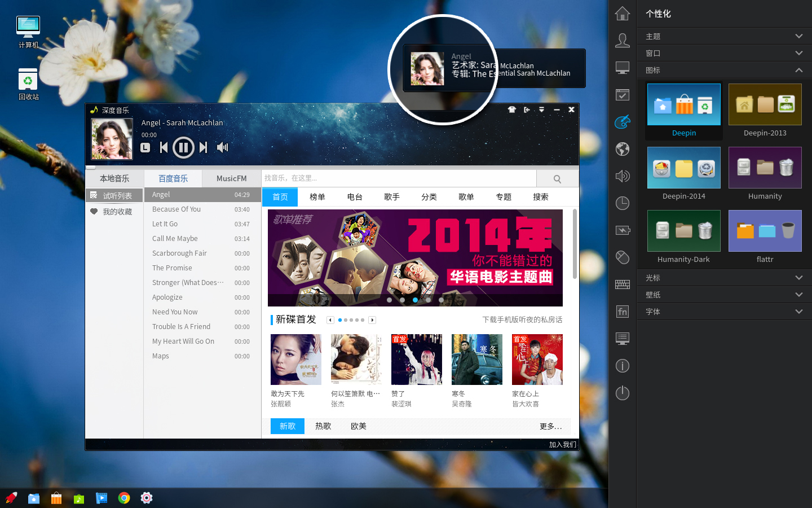
Task: Open Shortcuts fn icon
Action: click(623, 312)
